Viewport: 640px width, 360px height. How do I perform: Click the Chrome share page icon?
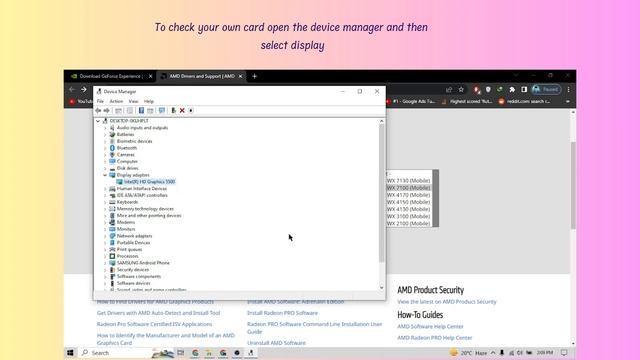[x=449, y=89]
